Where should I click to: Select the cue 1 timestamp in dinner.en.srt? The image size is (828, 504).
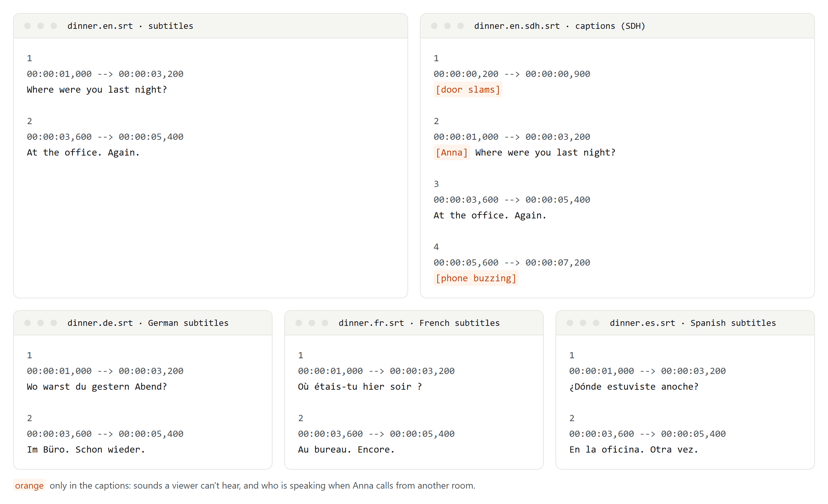pyautogui.click(x=105, y=74)
